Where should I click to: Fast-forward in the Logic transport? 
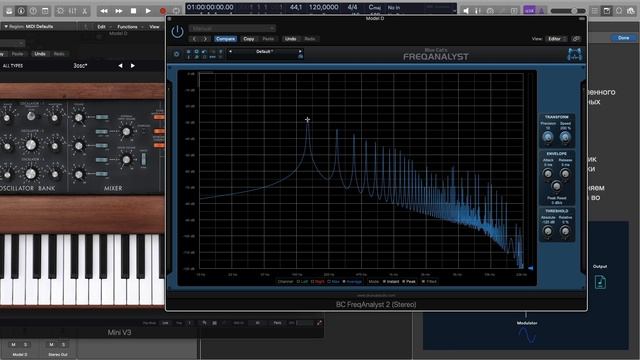click(x=119, y=11)
